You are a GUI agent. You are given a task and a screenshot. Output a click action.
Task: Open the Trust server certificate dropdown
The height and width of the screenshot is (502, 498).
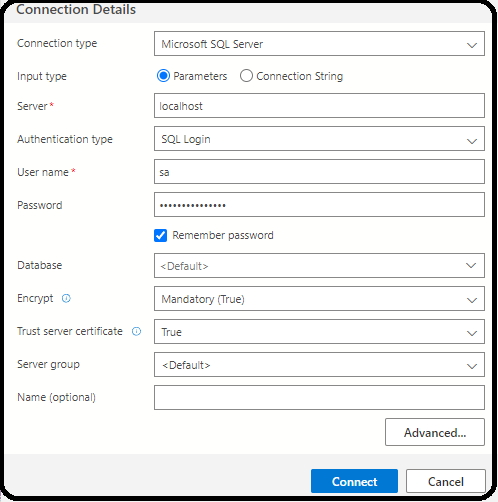[319, 332]
